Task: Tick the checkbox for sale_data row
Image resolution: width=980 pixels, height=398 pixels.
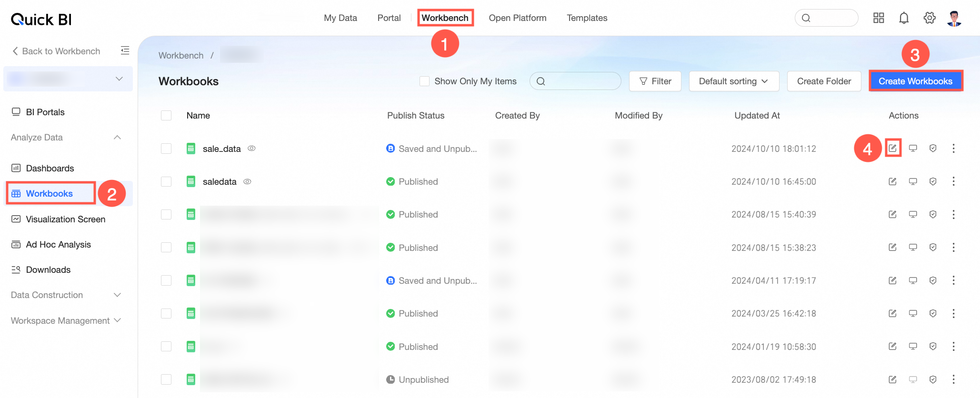Action: (x=166, y=149)
